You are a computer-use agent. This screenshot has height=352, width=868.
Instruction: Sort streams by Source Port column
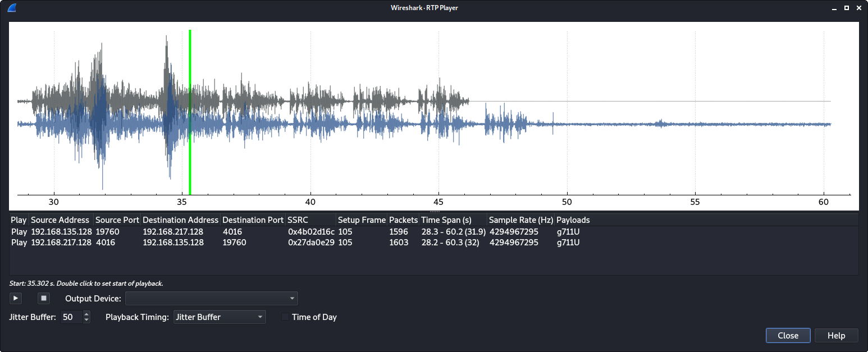[x=117, y=220]
